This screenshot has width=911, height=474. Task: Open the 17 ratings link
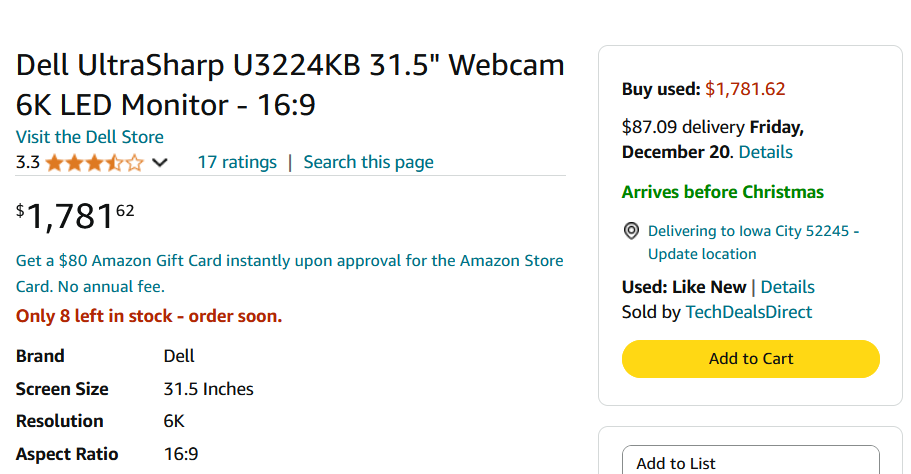pyautogui.click(x=237, y=162)
